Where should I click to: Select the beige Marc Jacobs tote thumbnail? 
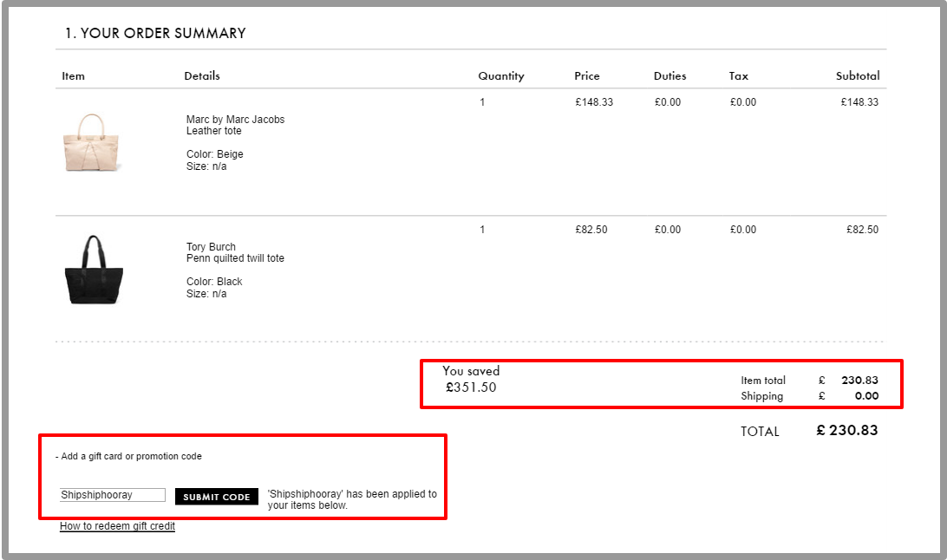point(92,143)
